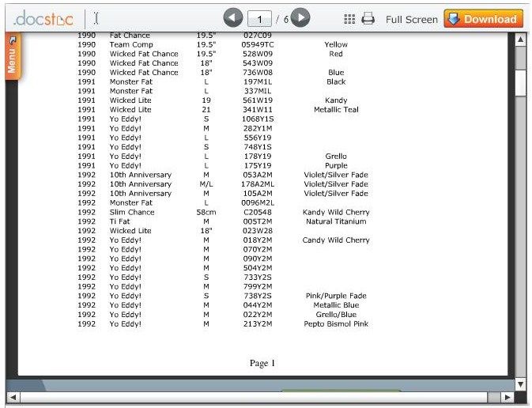Click serial number 'C20548'

point(258,212)
